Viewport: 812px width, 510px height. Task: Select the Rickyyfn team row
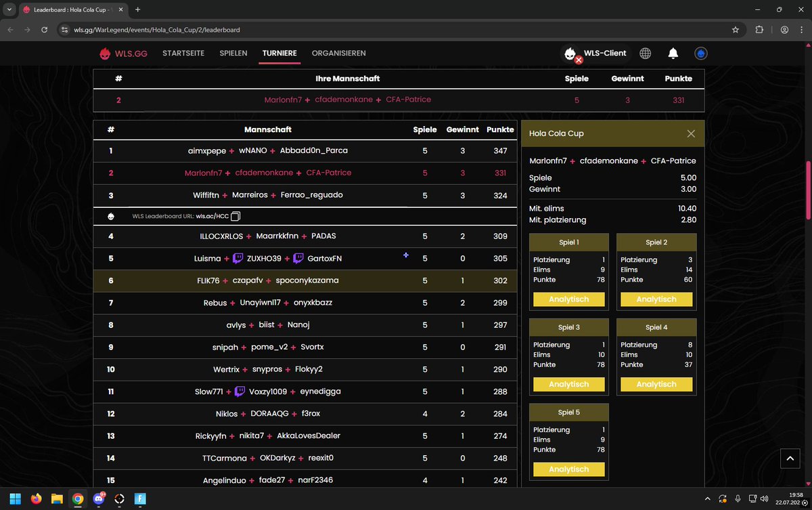coord(305,435)
